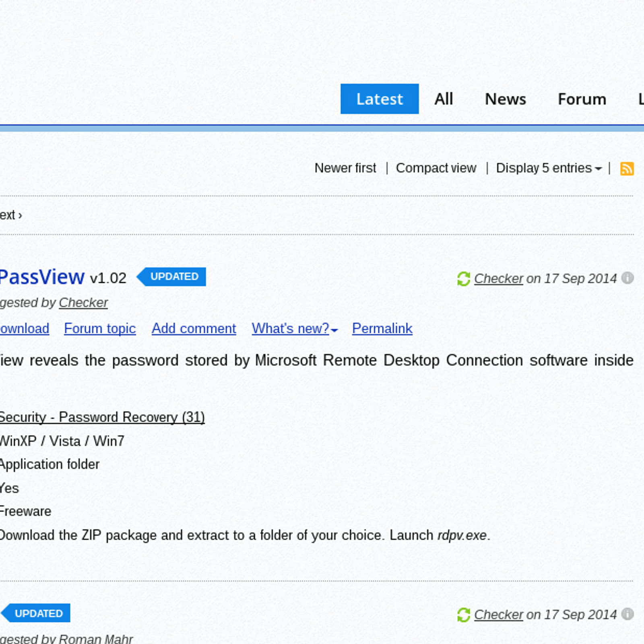Click the UPDATED badge on the Roman Mahr entry
This screenshot has width=644, height=644.
coord(36,613)
